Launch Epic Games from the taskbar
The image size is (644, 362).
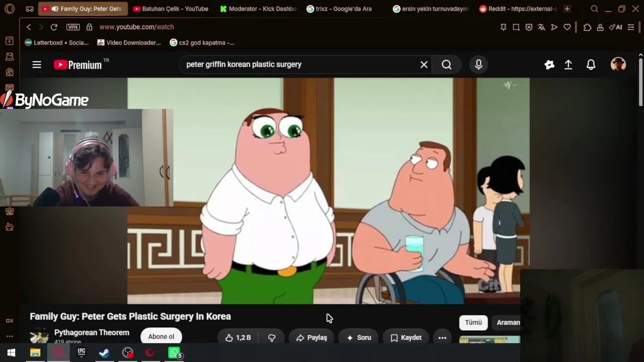[81, 353]
